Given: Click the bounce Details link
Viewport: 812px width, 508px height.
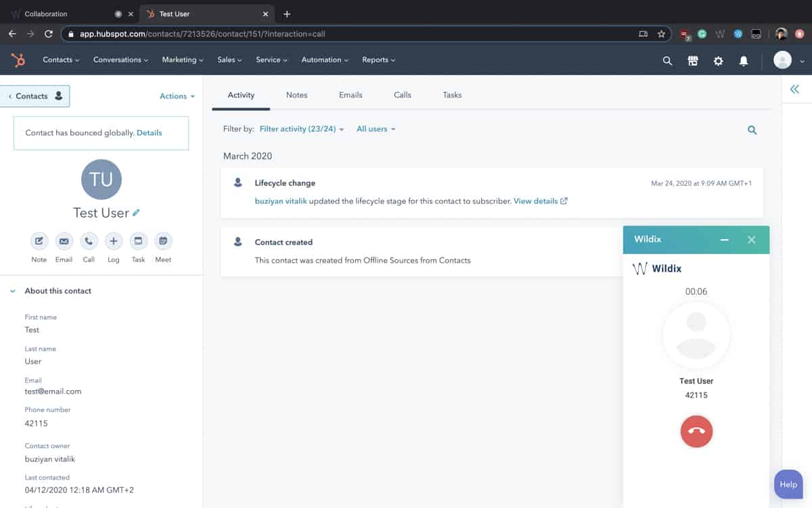Looking at the screenshot, I should point(149,133).
